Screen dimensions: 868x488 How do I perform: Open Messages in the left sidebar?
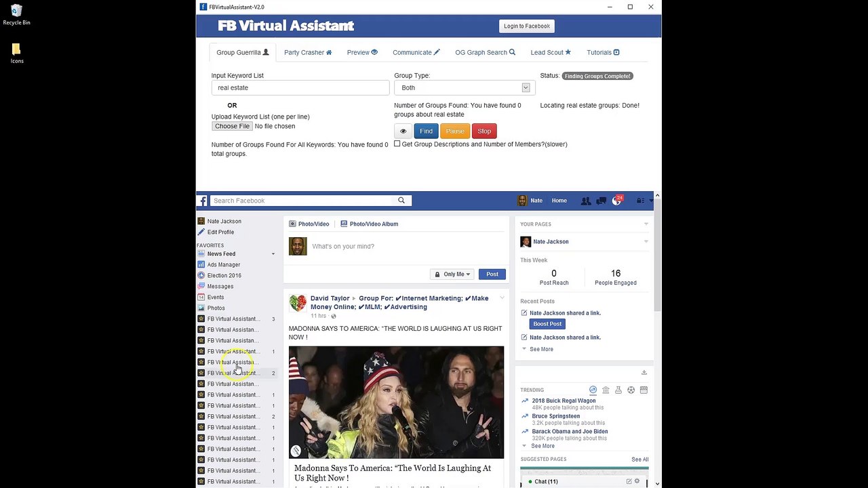pos(220,286)
